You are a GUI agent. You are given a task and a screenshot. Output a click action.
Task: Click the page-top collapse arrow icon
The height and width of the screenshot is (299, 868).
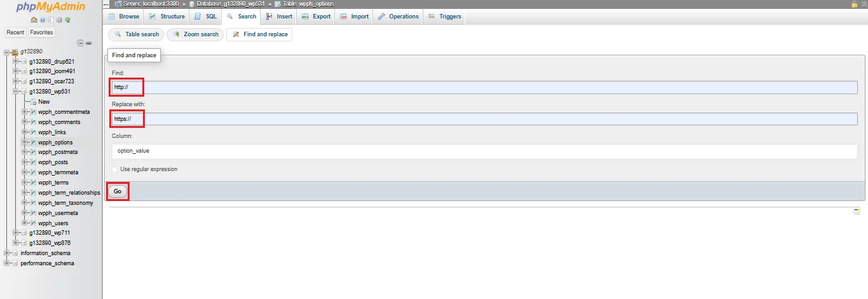(864, 4)
